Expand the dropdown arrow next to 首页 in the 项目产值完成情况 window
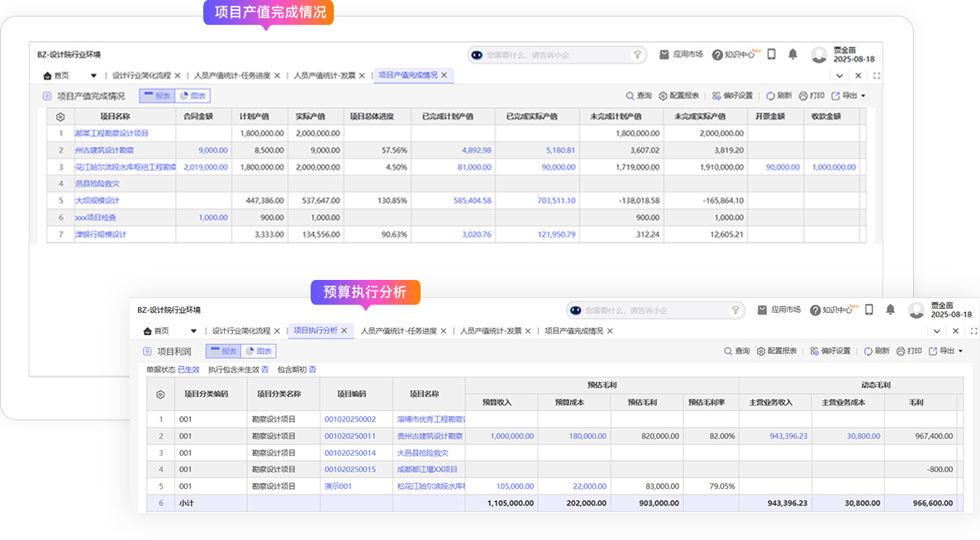The height and width of the screenshot is (540, 980). 94,75
